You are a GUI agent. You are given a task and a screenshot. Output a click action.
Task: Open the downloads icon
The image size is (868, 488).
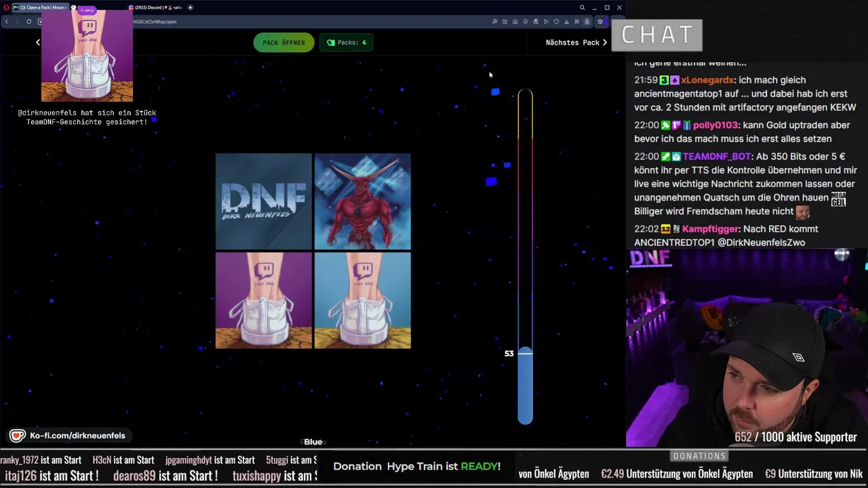coord(566,22)
